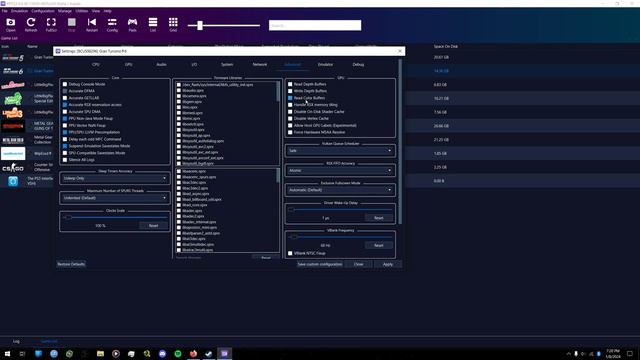Open Exclusive Fullscreen Mode dropdown
The height and width of the screenshot is (360, 640).
point(340,190)
